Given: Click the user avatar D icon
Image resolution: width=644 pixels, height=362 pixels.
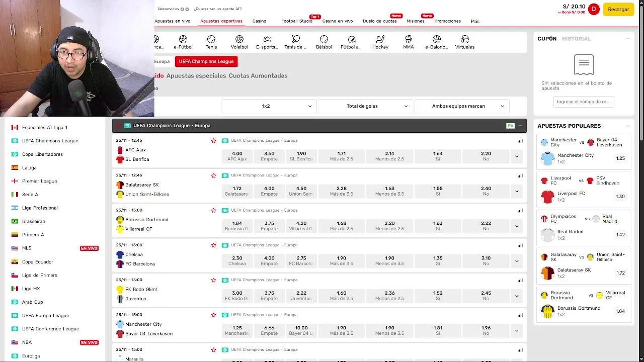Looking at the screenshot, I should pos(594,9).
